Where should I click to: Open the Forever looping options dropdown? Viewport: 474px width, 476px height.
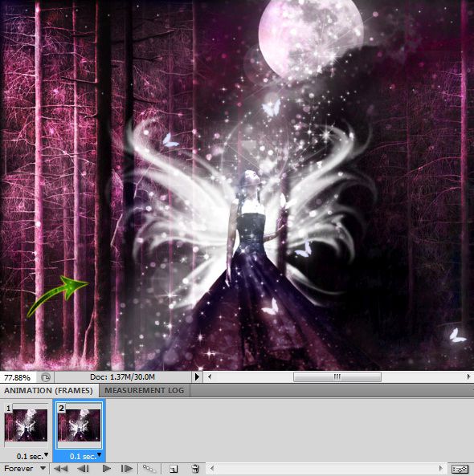tap(25, 469)
